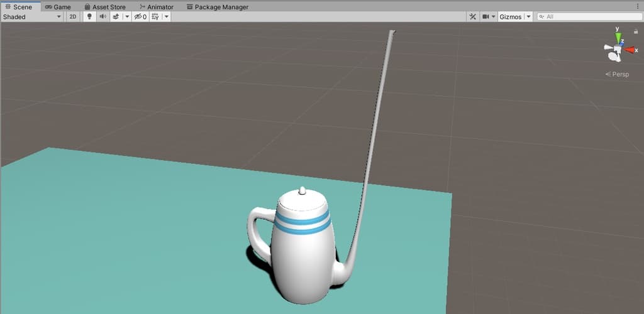Open the effects dropdown arrow

point(126,17)
